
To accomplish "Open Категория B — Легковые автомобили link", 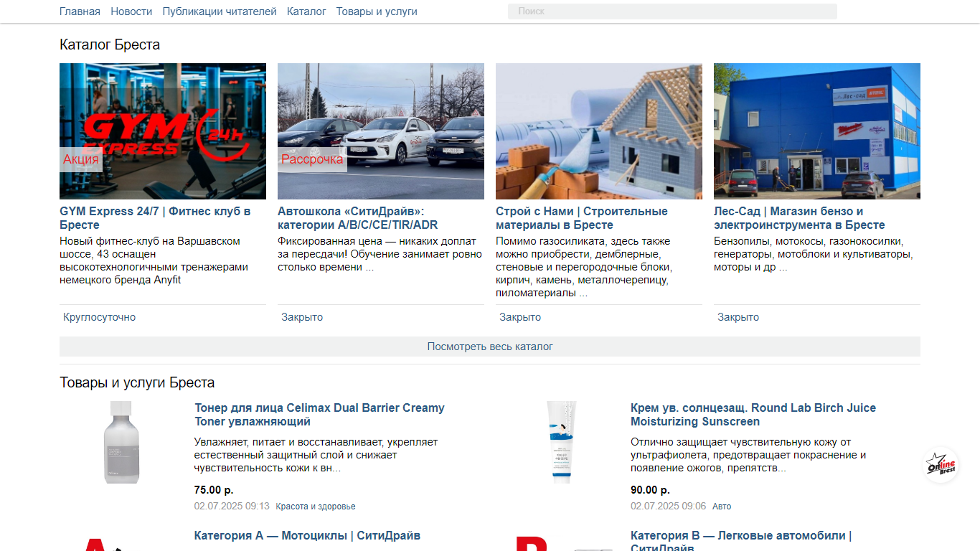I will pyautogui.click(x=741, y=542).
